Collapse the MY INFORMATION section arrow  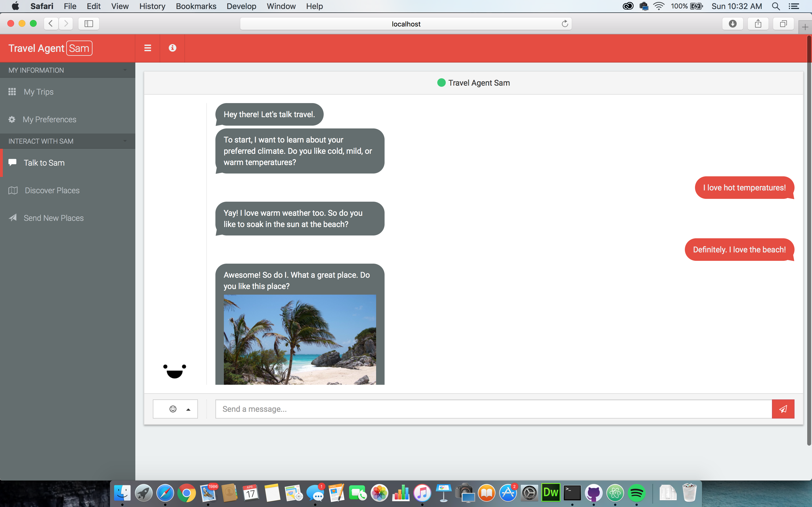pos(125,70)
